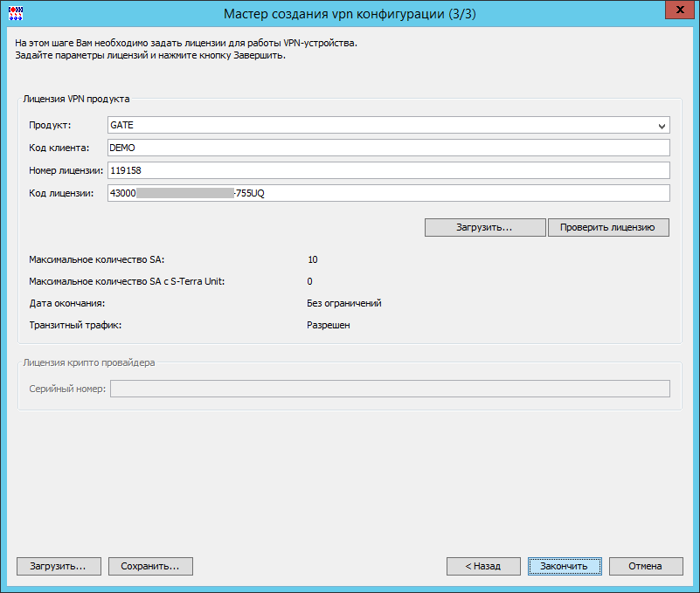The width and height of the screenshot is (700, 593).
Task: Click the Код клиента field containing DEMO
Action: point(388,148)
